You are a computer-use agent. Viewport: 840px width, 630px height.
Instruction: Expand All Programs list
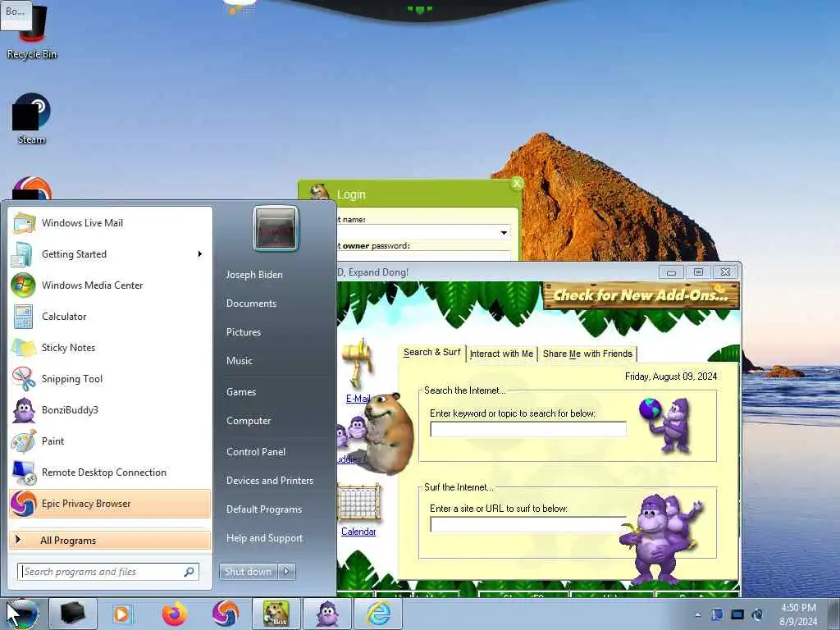click(x=110, y=540)
